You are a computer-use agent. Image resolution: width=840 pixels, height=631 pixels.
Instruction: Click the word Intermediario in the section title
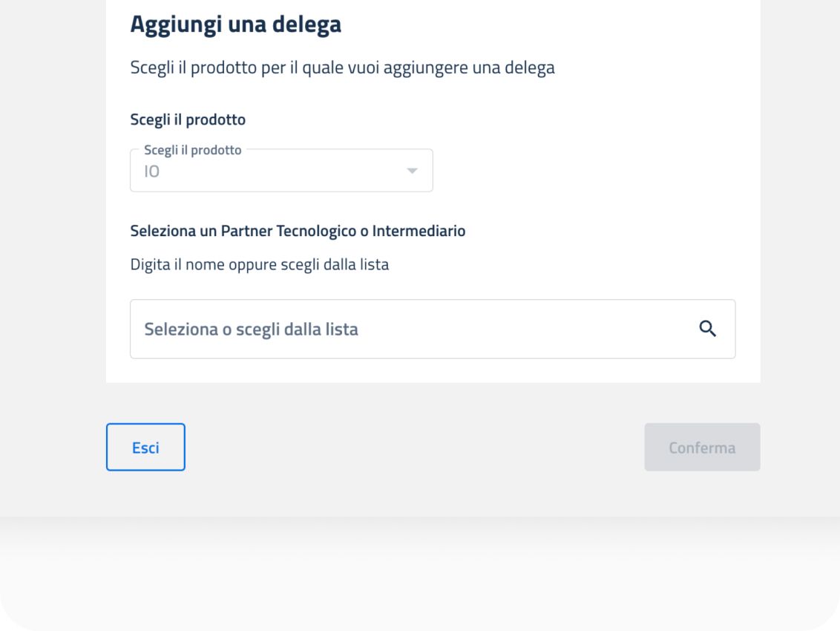(x=419, y=231)
